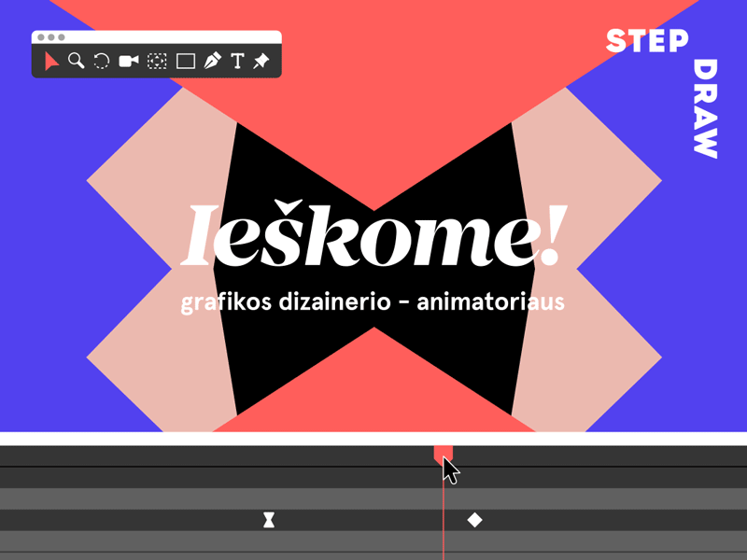The width and height of the screenshot is (747, 560).
Task: Click the STEP label in the corner
Action: click(x=648, y=42)
